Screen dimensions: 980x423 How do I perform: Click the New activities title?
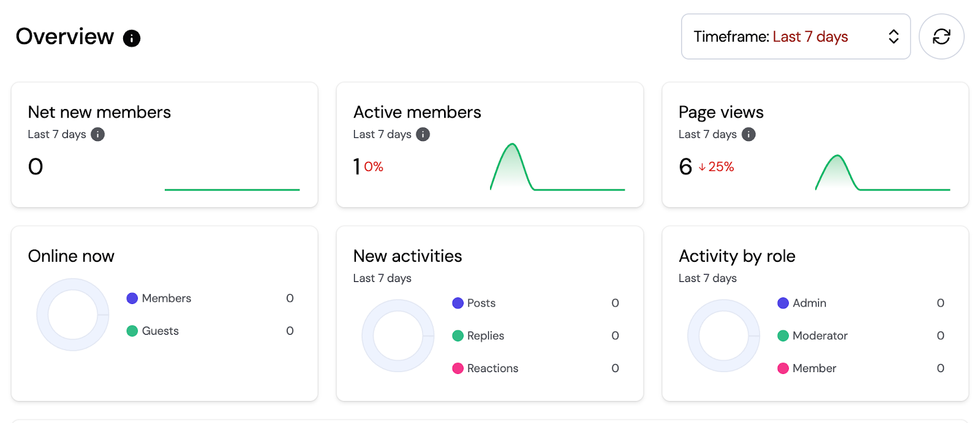[407, 256]
